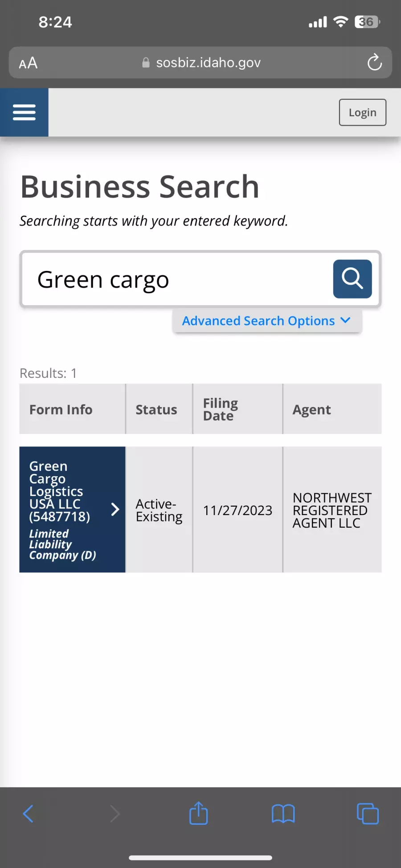The width and height of the screenshot is (401, 868).
Task: Tap the forward navigation arrow
Action: (x=115, y=814)
